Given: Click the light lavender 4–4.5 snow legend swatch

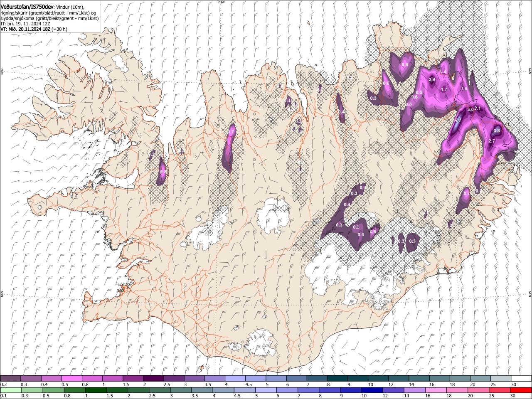Looking at the screenshot, I should 235,379.
